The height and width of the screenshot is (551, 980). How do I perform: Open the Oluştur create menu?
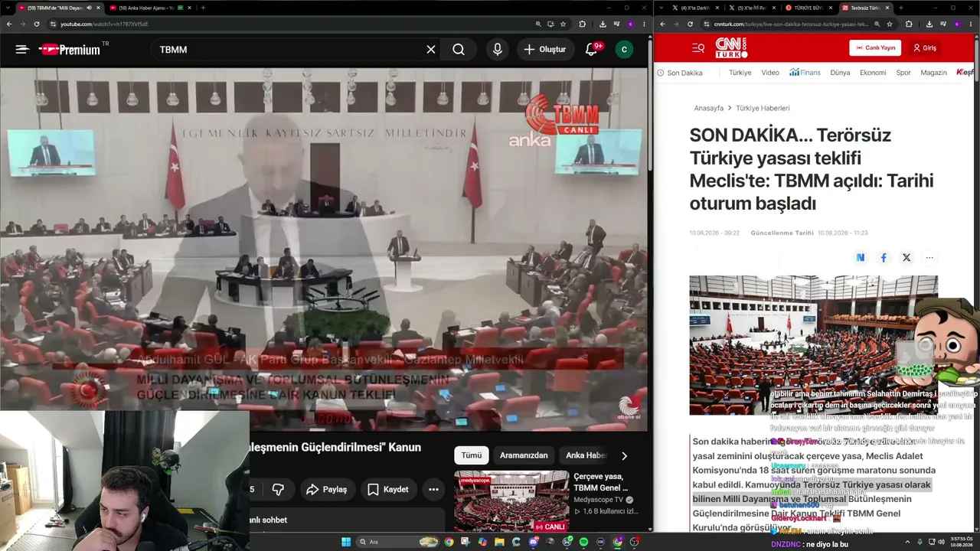(545, 49)
